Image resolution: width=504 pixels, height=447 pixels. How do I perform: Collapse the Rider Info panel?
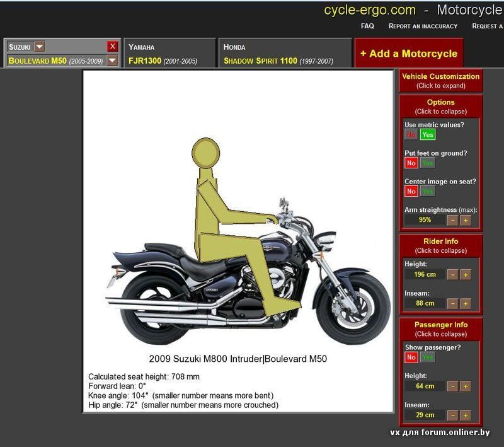tap(440, 245)
